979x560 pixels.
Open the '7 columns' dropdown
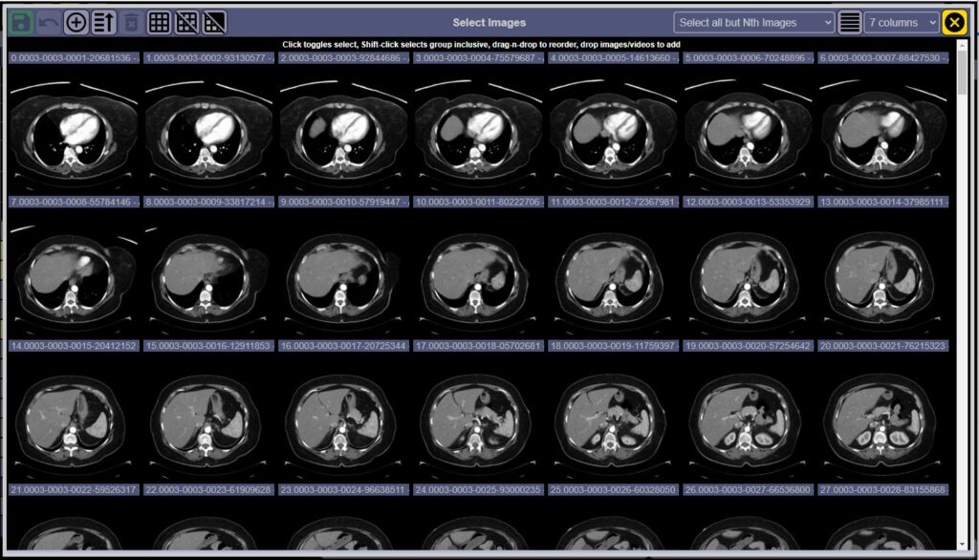coord(902,23)
